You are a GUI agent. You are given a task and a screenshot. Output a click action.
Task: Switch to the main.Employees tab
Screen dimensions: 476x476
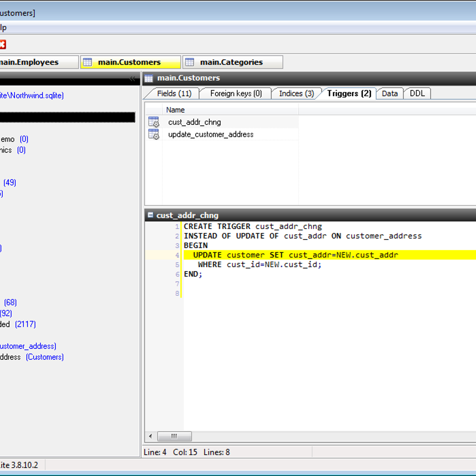click(x=39, y=62)
